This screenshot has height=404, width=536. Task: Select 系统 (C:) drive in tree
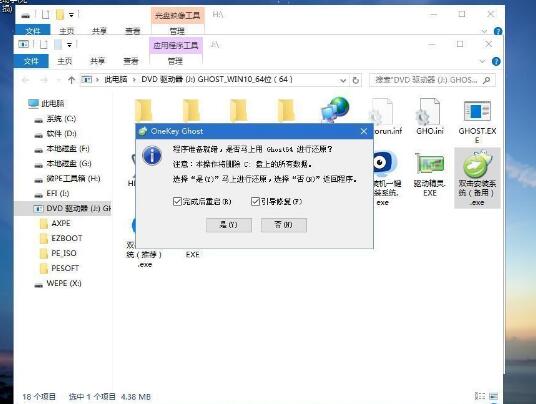pyautogui.click(x=55, y=119)
